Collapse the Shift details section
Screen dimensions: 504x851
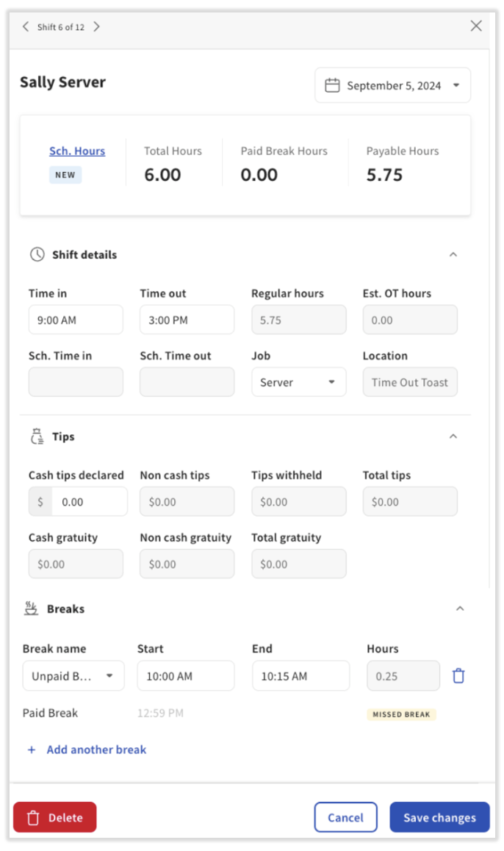[453, 254]
